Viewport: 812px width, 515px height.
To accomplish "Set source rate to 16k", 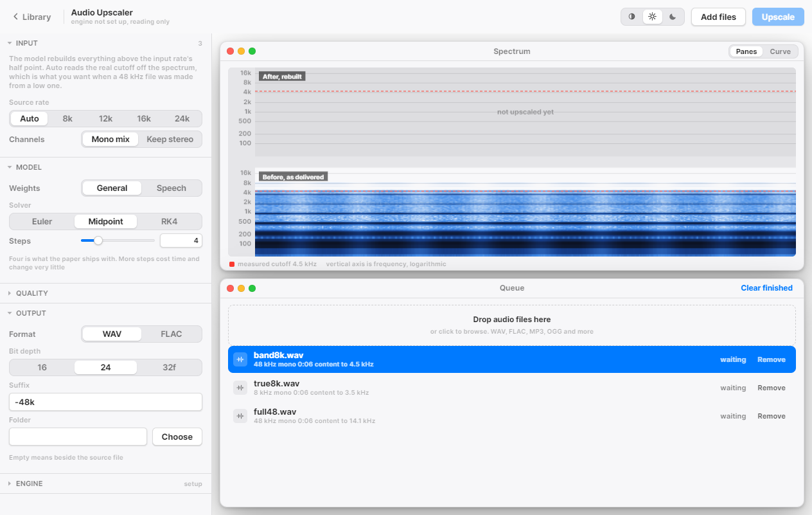I will click(144, 119).
